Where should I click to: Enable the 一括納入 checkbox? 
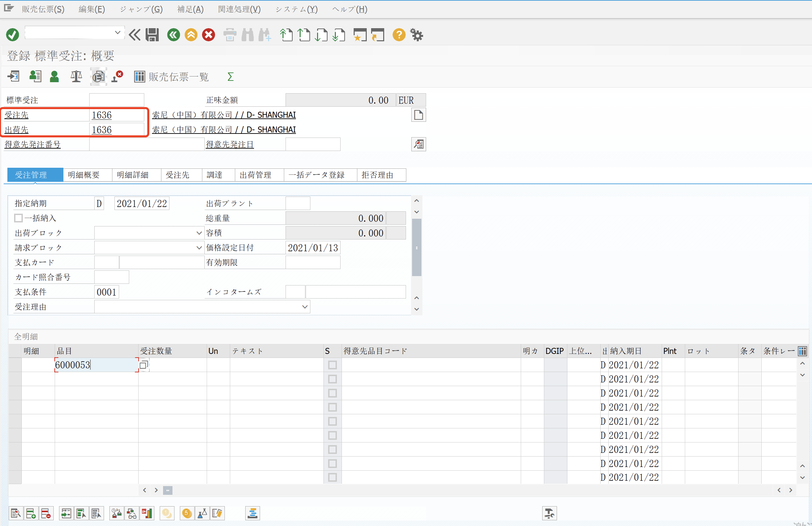[x=19, y=218]
